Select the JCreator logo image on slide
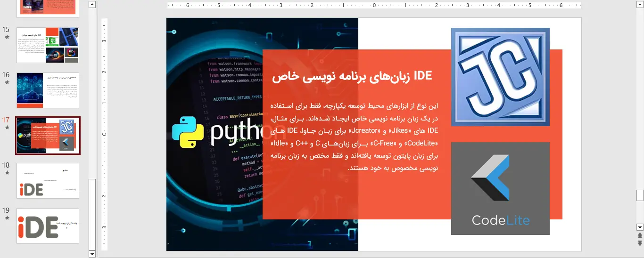 [x=500, y=77]
